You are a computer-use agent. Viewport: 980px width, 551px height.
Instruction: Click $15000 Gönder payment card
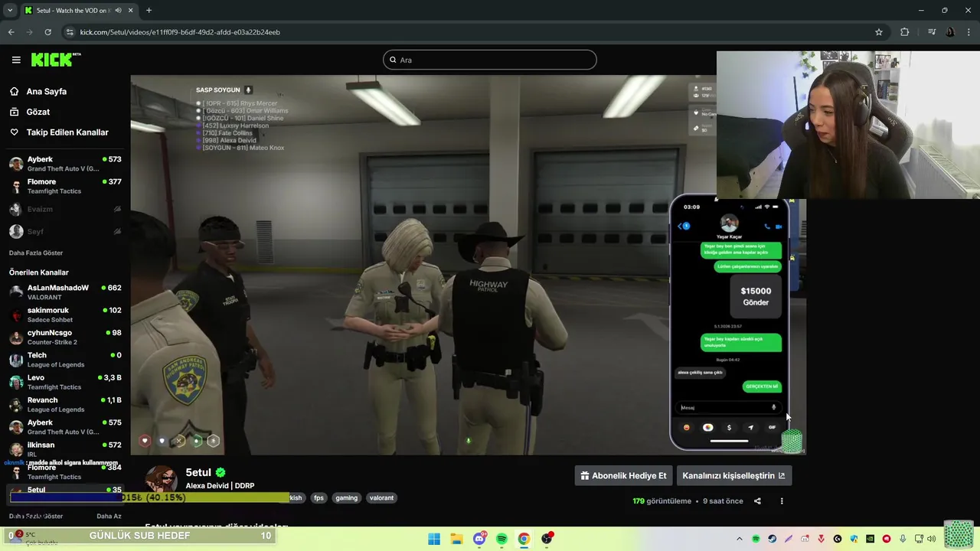(756, 296)
